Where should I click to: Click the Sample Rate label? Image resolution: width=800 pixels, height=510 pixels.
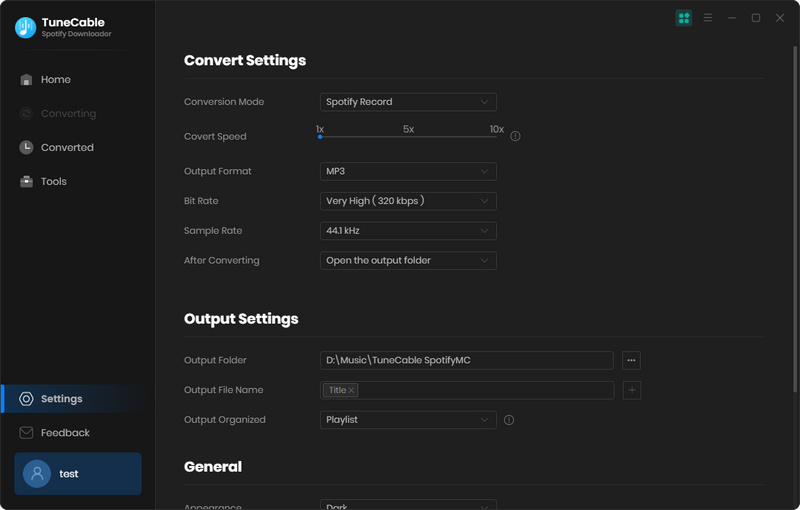point(213,231)
